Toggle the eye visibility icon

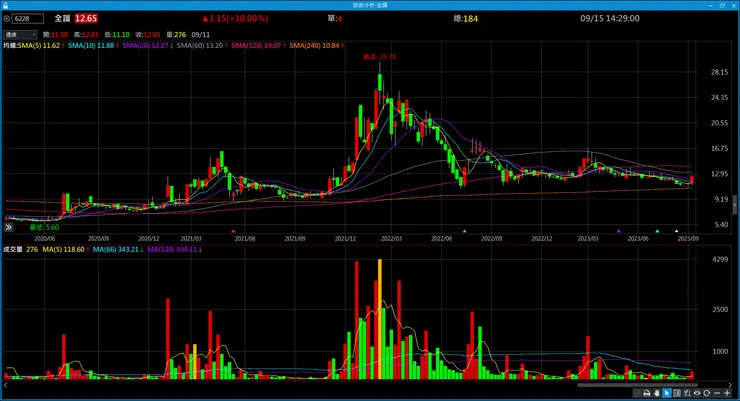tap(697, 393)
